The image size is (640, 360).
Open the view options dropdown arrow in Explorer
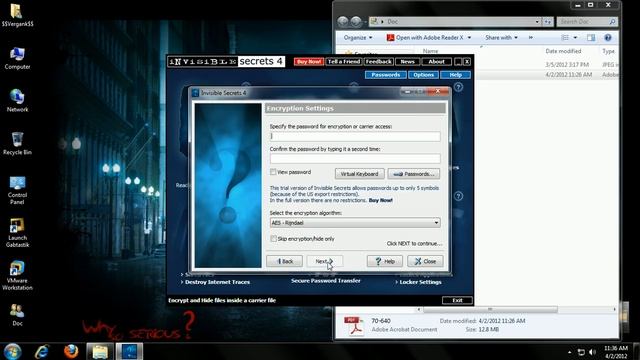[575, 38]
